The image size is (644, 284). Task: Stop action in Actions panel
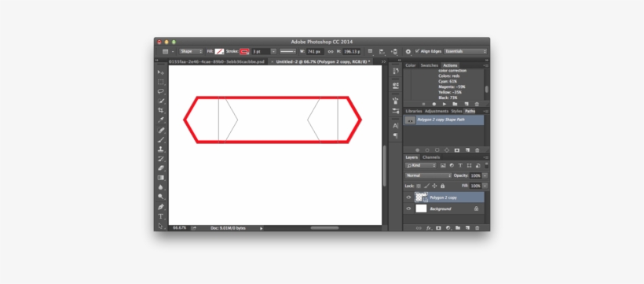point(423,104)
